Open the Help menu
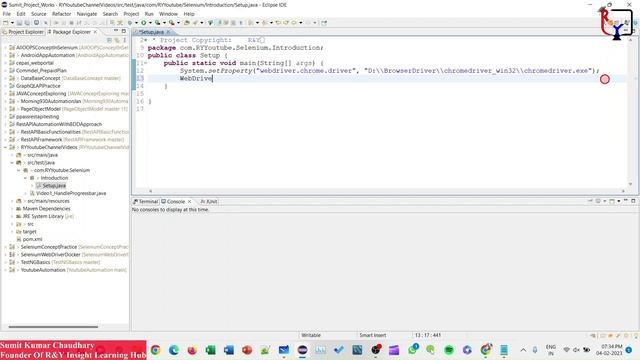 point(189,14)
